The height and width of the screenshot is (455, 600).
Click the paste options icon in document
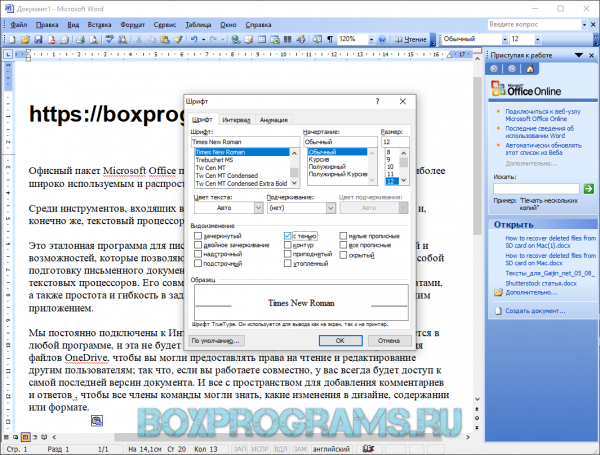point(97,421)
